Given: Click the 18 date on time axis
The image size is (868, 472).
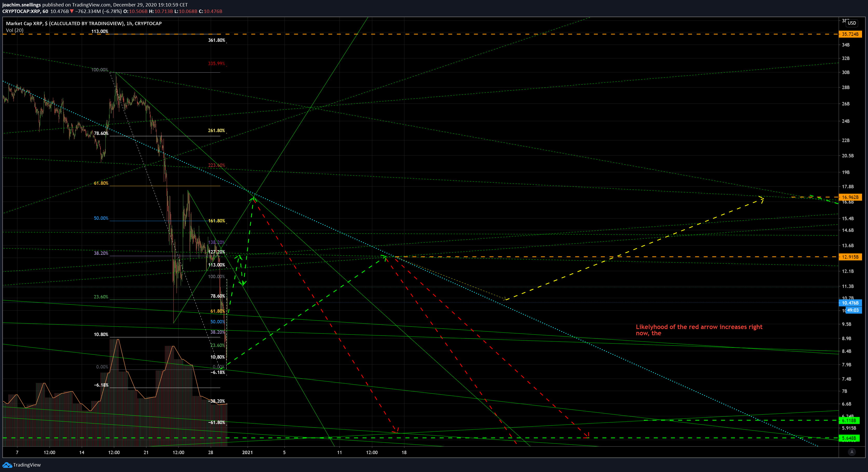Looking at the screenshot, I should pos(404,452).
